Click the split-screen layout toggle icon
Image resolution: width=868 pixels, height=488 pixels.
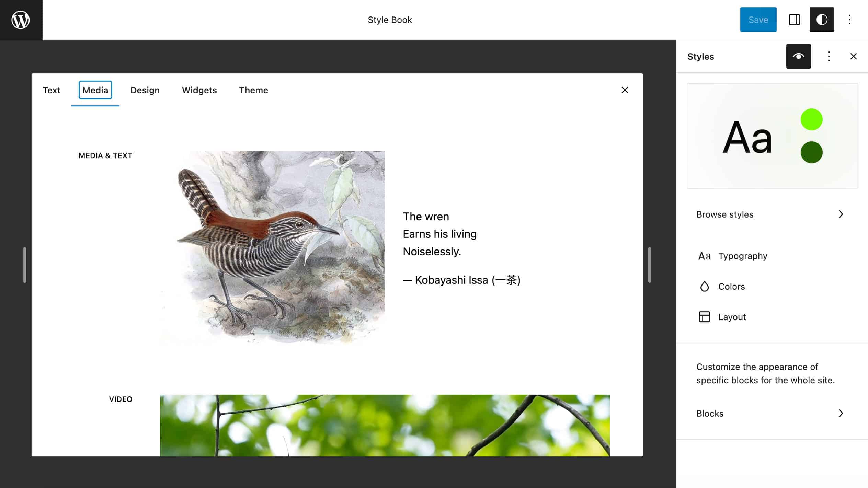coord(794,20)
